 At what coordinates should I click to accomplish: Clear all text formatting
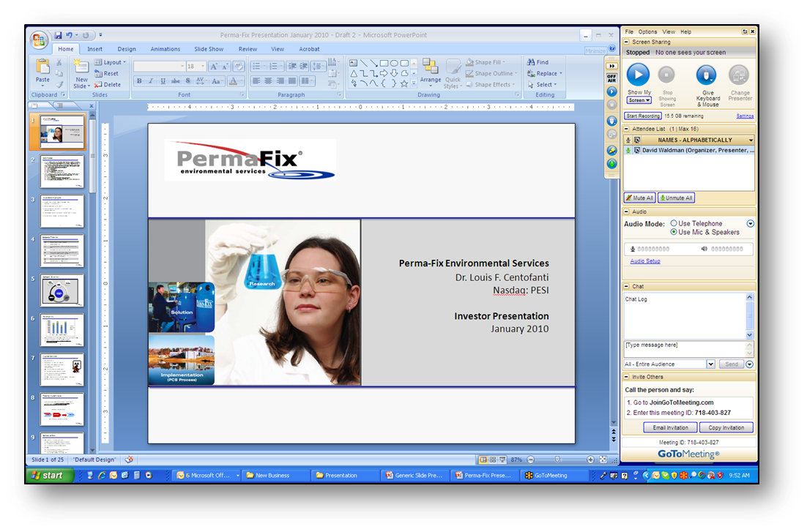238,67
